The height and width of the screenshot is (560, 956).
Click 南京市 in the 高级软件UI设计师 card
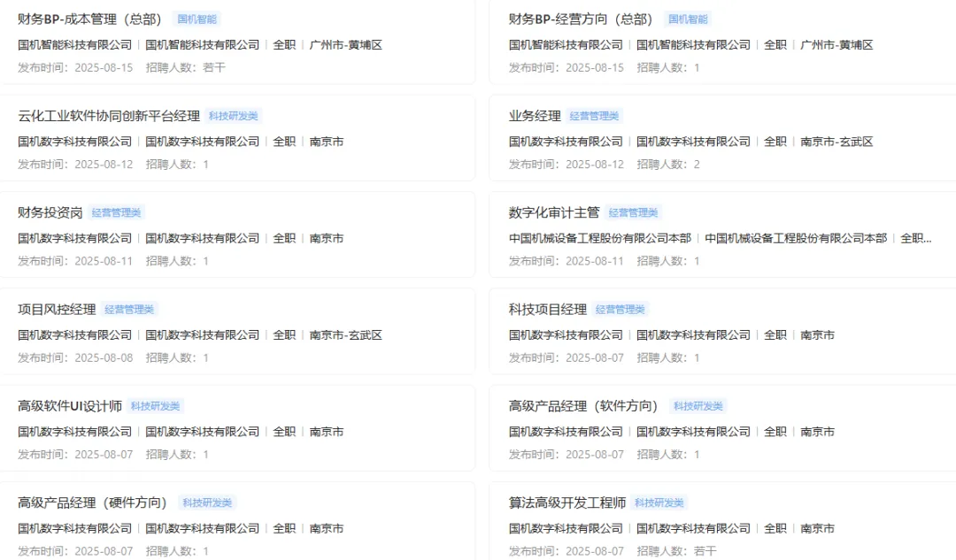click(326, 432)
